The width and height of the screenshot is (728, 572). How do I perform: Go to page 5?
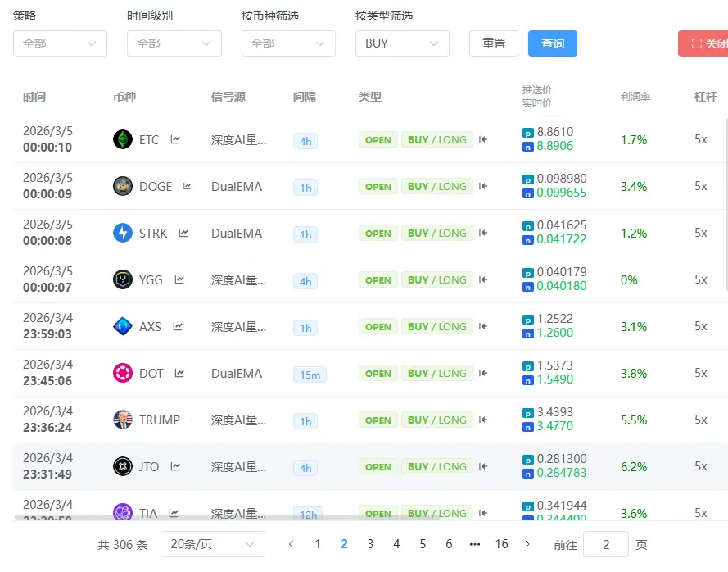coord(423,544)
